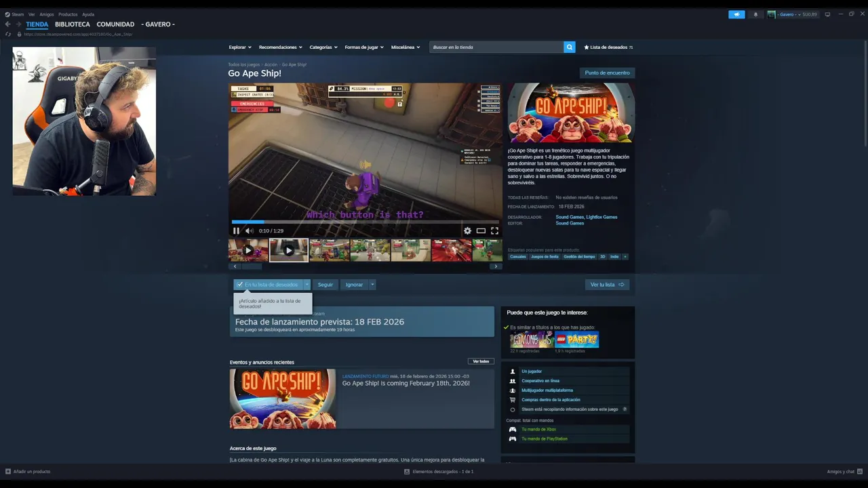
Task: Open the notifications bell
Action: [x=755, y=14]
